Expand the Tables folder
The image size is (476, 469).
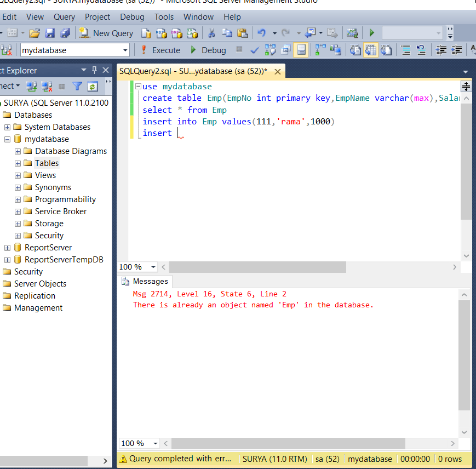[x=18, y=163]
